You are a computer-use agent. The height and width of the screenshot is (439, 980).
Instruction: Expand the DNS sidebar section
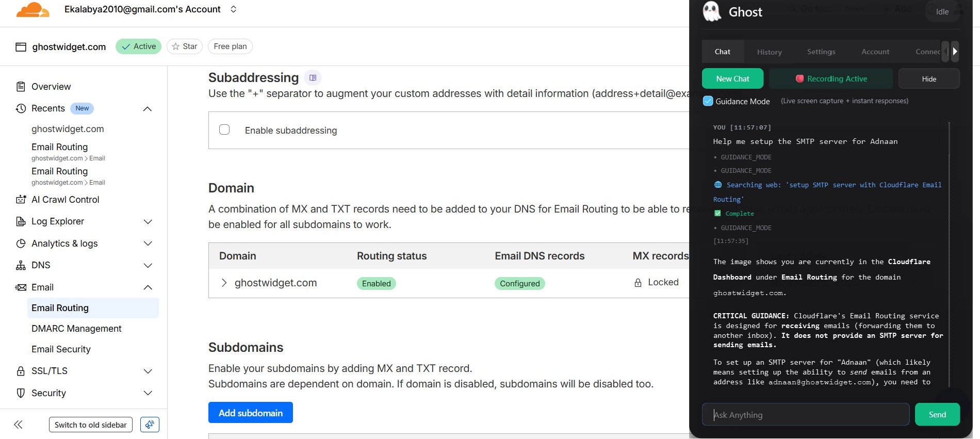(148, 265)
